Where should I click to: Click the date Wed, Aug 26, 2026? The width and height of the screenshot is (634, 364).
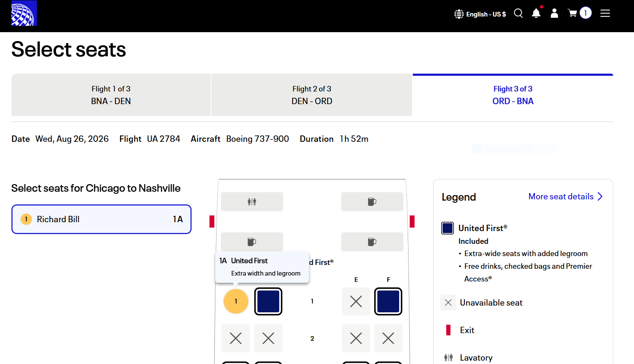pos(72,139)
